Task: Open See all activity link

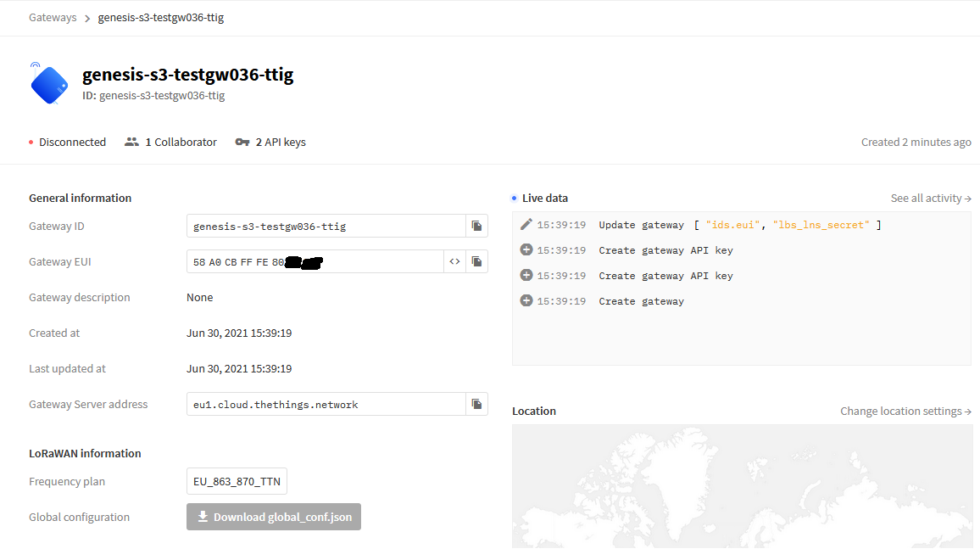Action: (930, 198)
